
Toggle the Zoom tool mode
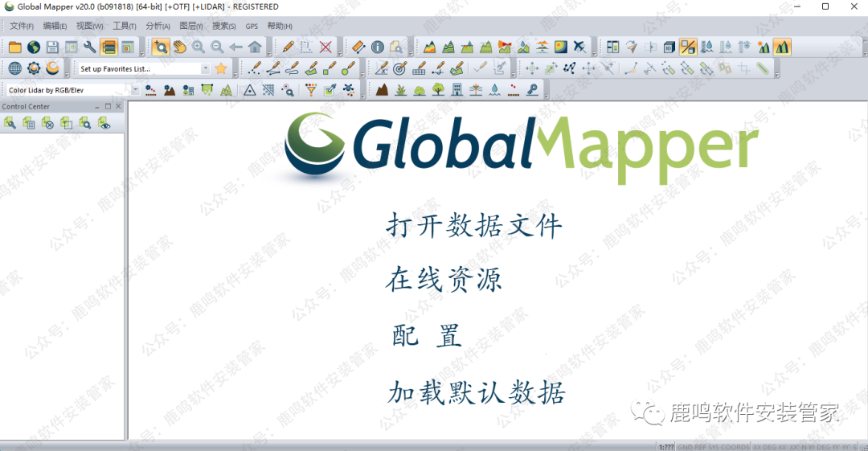tap(161, 47)
